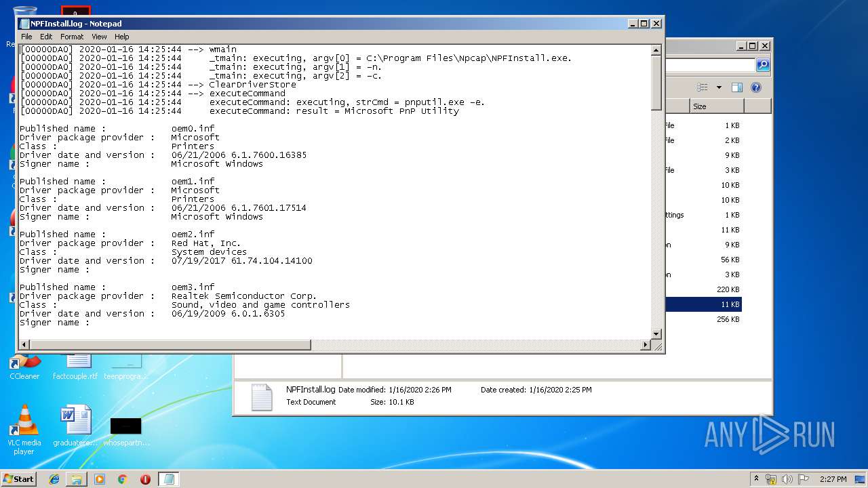Click the volume speaker tray icon
Screen dimensions: 868x488
(x=787, y=479)
